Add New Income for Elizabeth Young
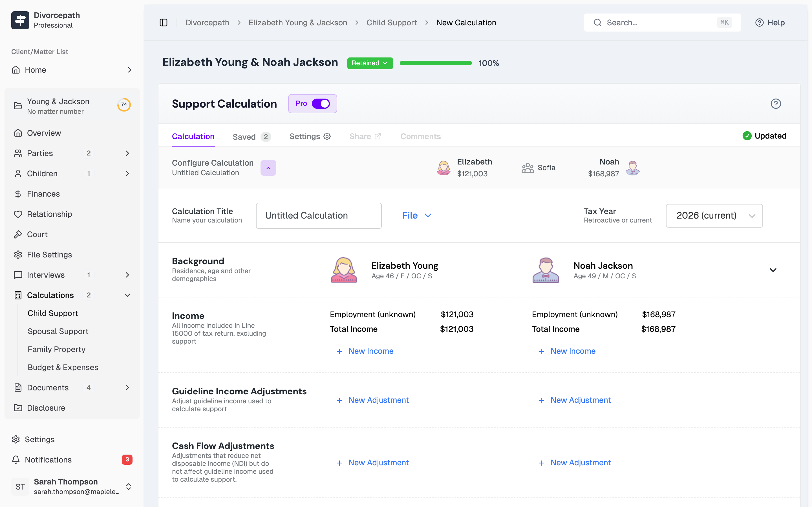 tap(370, 351)
